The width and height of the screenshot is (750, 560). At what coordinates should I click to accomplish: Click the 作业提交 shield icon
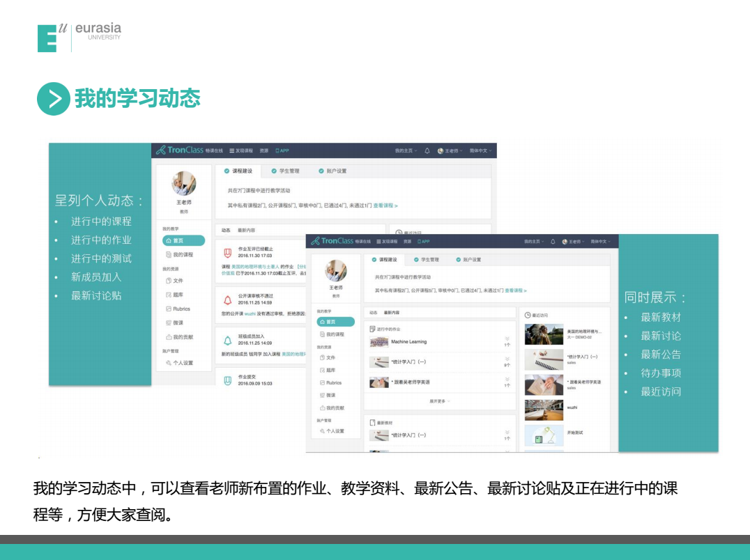(x=228, y=381)
